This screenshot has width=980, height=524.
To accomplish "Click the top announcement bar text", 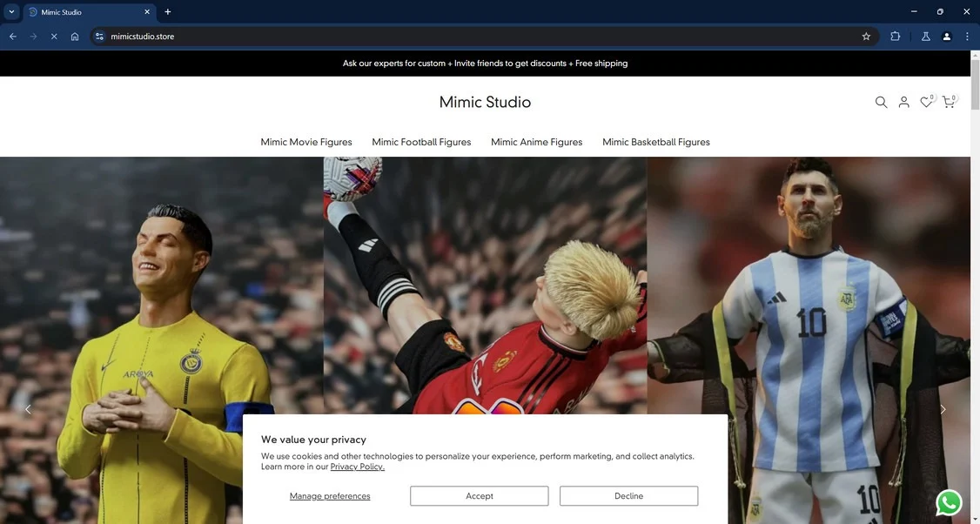I will click(x=485, y=64).
